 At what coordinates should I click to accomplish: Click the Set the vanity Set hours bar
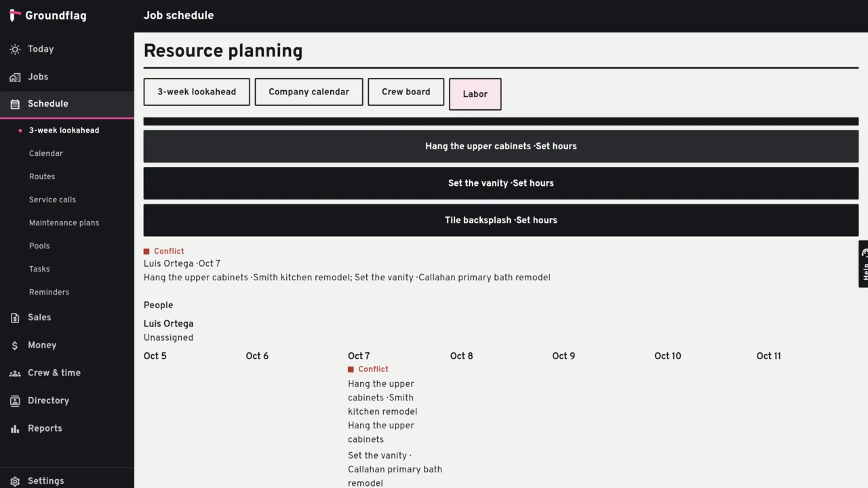click(500, 183)
